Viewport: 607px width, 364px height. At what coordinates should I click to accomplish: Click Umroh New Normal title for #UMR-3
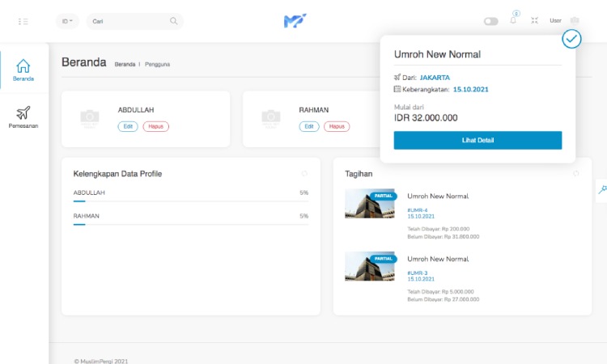coord(438,259)
